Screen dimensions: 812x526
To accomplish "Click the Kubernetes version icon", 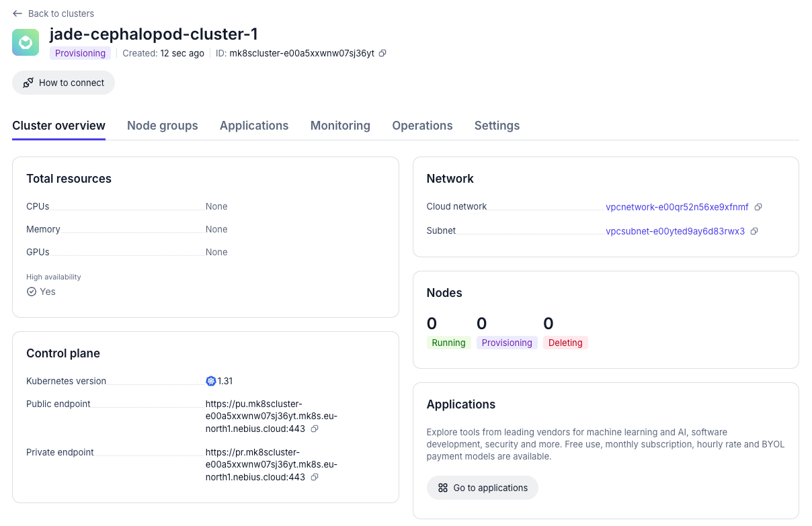I will (211, 381).
